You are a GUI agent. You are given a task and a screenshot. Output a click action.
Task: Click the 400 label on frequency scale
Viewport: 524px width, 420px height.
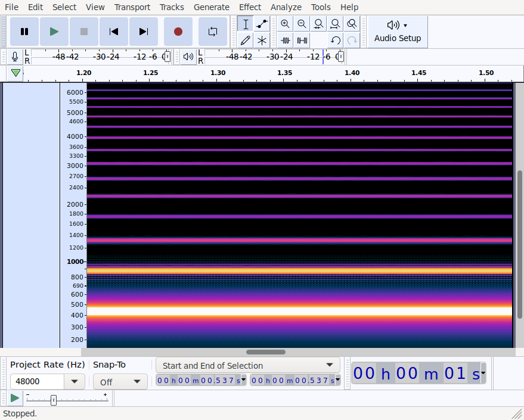77,315
